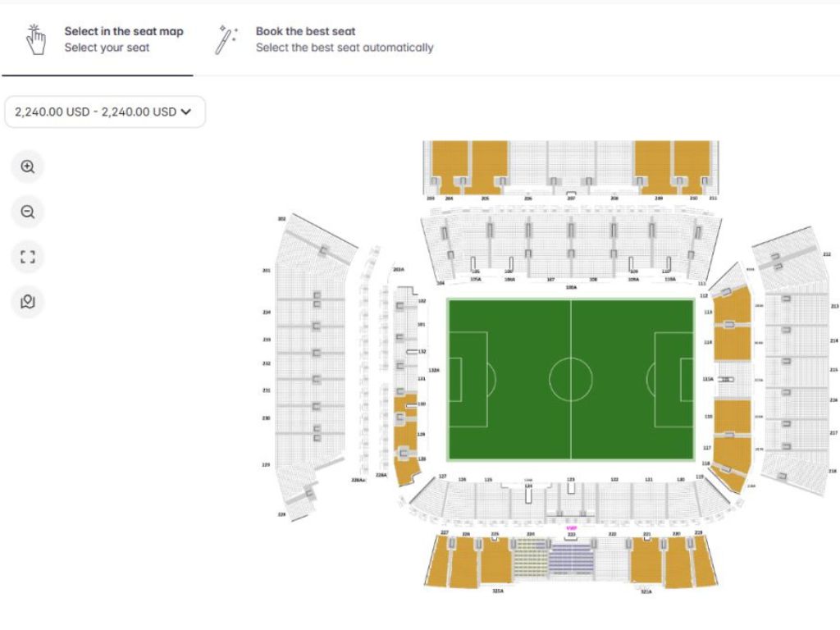
Task: Select orange section 205 in top stand
Action: tap(489, 164)
